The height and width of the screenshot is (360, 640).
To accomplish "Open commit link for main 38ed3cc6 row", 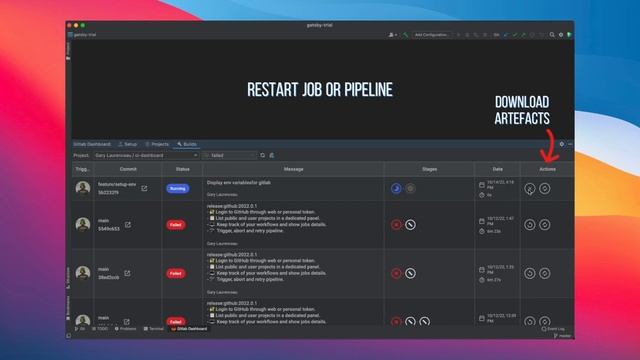I will click(x=127, y=273).
